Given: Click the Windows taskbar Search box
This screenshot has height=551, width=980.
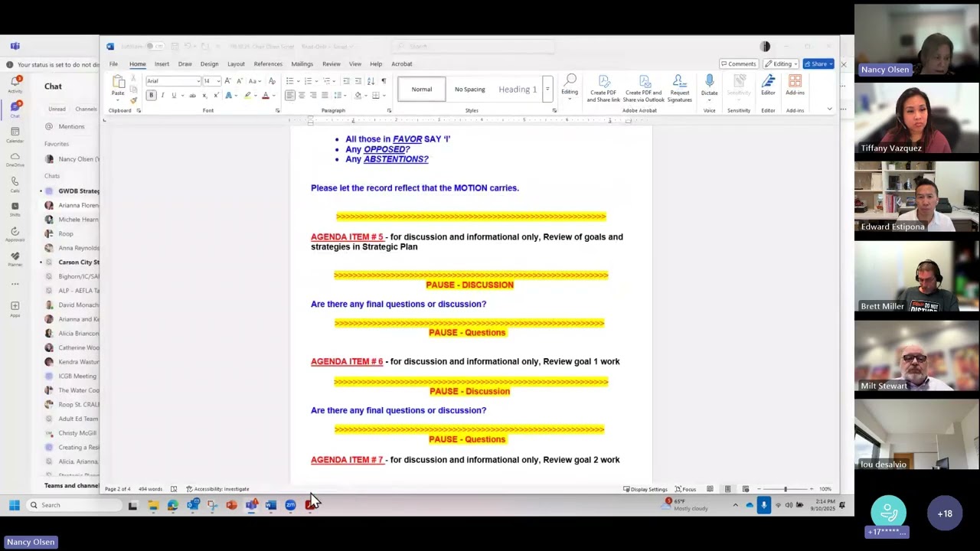Looking at the screenshot, I should (73, 505).
